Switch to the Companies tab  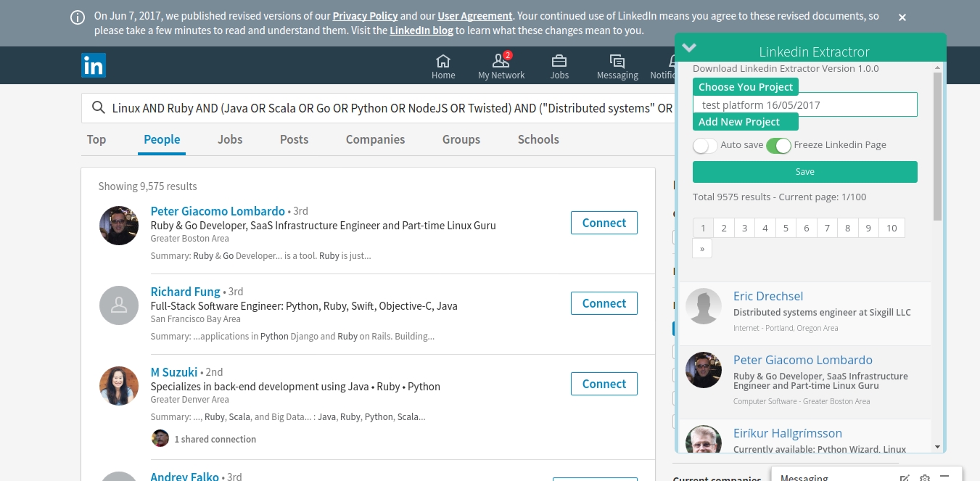click(375, 139)
